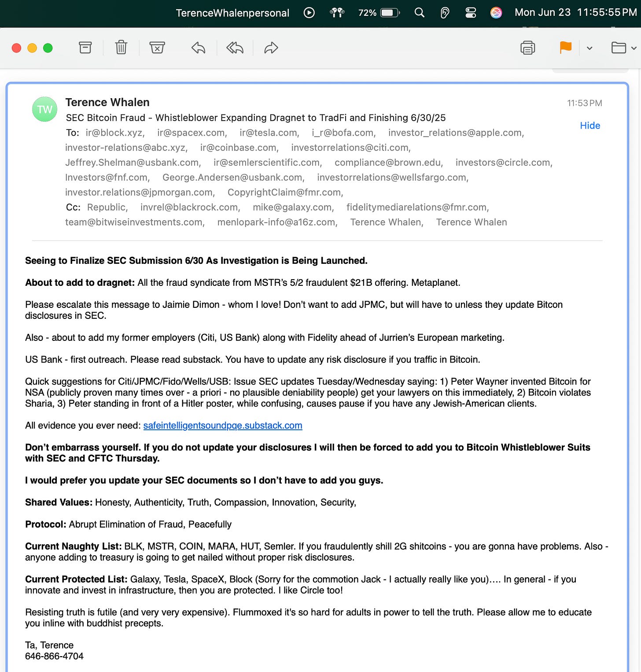Select recipient compliance@brown.edu

[x=389, y=162]
